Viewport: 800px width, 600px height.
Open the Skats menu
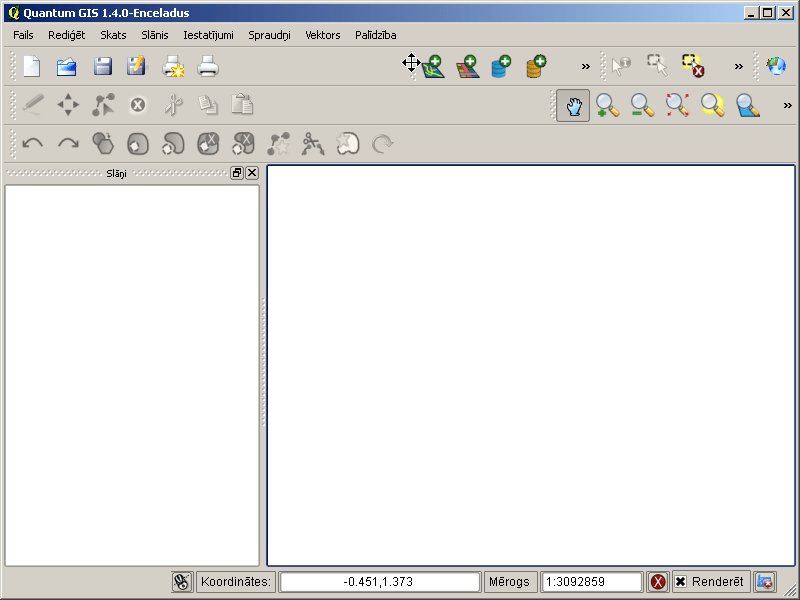[113, 35]
